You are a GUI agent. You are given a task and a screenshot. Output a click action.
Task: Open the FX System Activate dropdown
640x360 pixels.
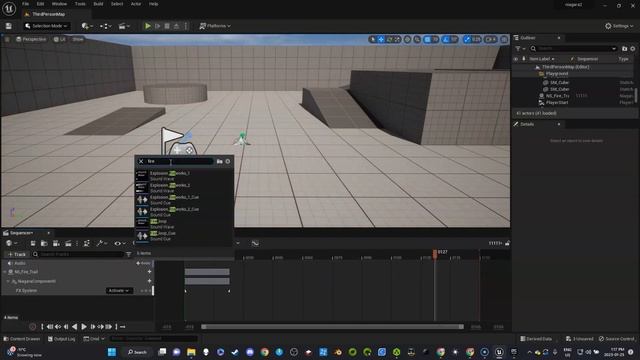click(x=119, y=291)
